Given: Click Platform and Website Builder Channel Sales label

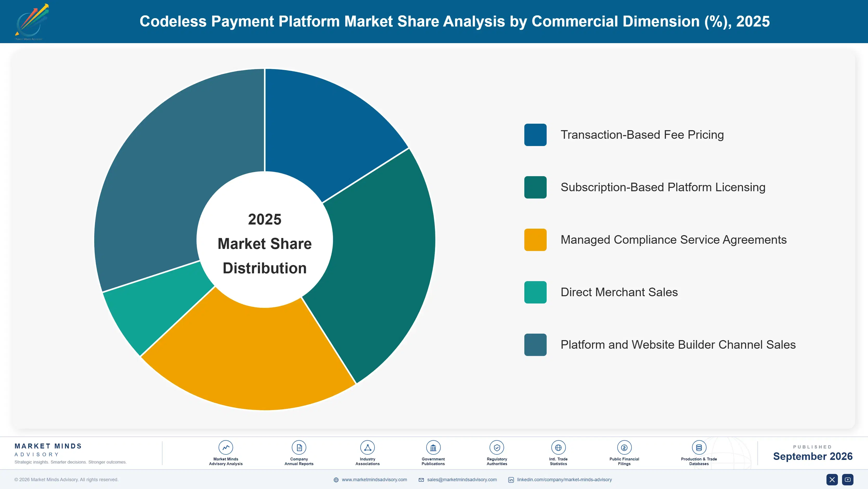Looking at the screenshot, I should click(x=678, y=345).
